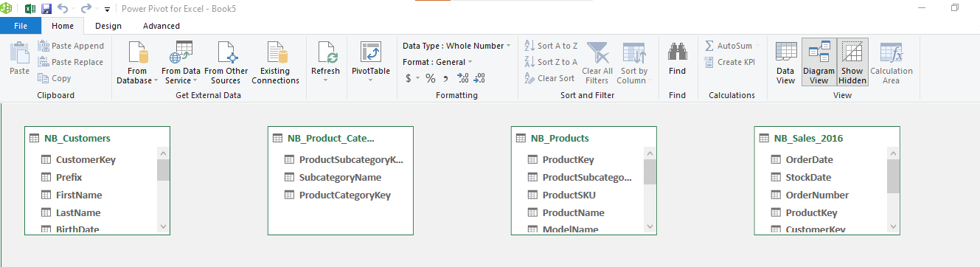980x267 pixels.
Task: Toggle the Diagram View button
Action: point(819,62)
